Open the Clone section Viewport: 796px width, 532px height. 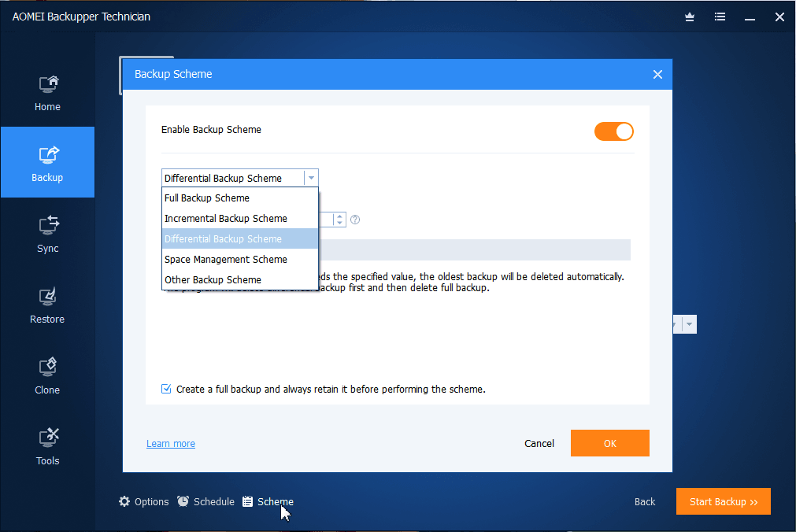[47, 376]
